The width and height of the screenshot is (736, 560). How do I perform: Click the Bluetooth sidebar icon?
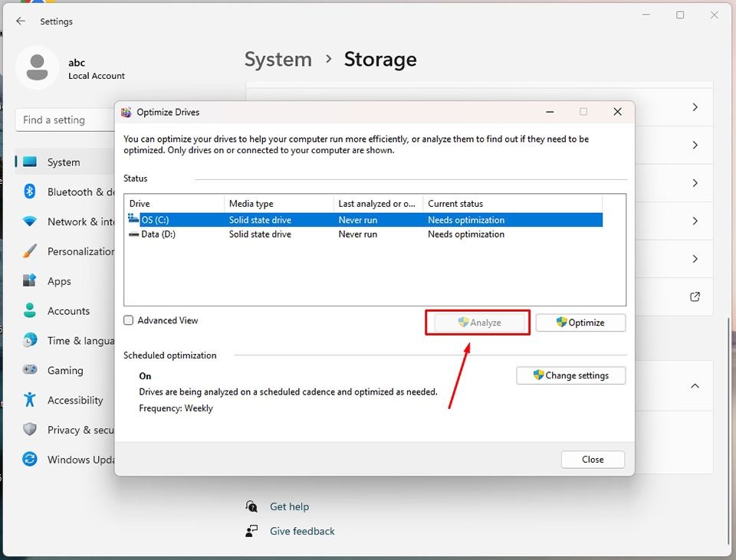pos(30,192)
